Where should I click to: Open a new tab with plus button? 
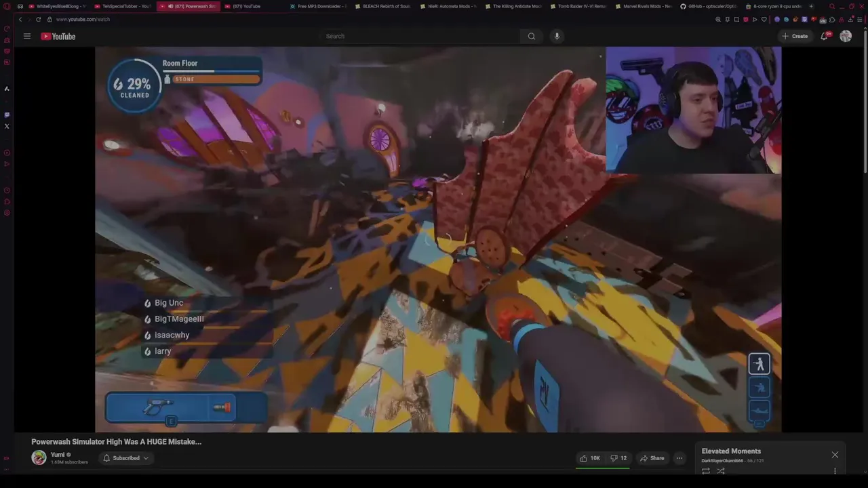click(x=811, y=6)
